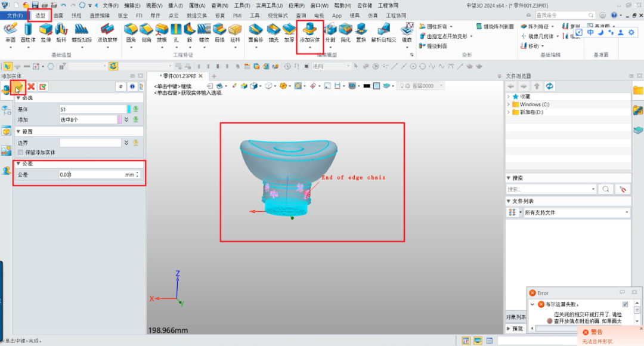Click the 解析自相交 self-intersection tool
Viewport: 644px width, 346px height.
(x=383, y=33)
